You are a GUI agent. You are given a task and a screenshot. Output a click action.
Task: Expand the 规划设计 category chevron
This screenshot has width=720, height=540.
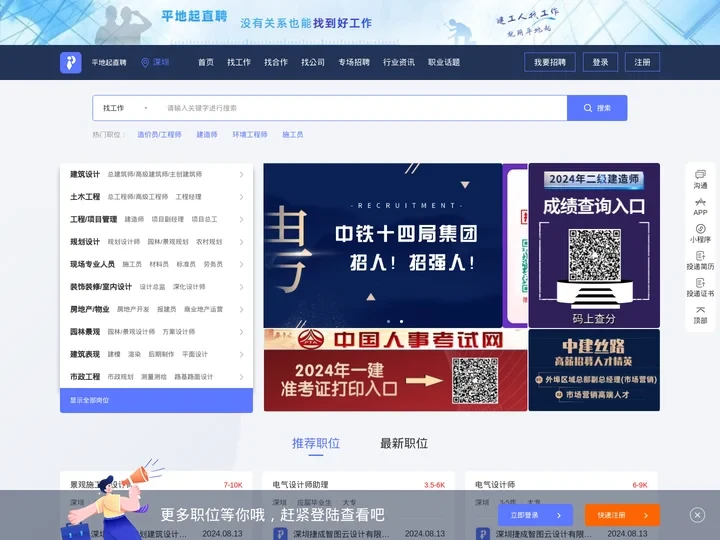click(242, 242)
